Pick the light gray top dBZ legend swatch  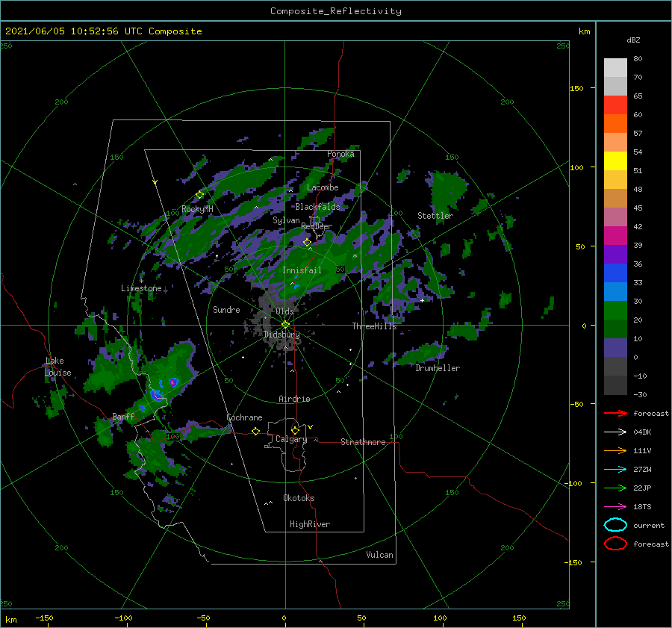[615, 68]
